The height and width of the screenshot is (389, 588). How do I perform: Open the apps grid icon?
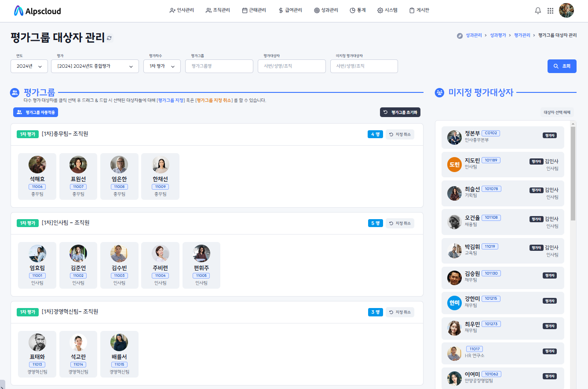pyautogui.click(x=550, y=11)
